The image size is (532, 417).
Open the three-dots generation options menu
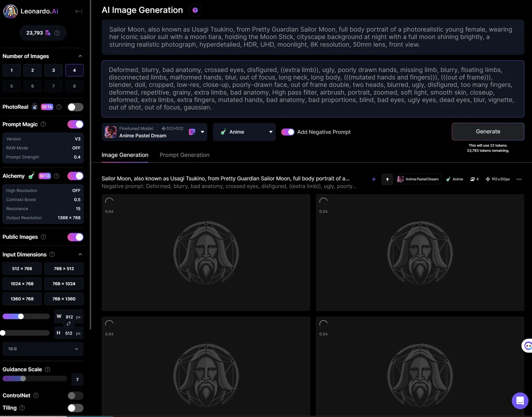coord(519,179)
